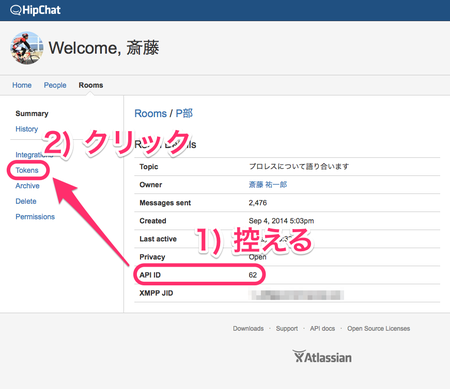
Task: Select the API ID value 62
Action: (x=253, y=275)
